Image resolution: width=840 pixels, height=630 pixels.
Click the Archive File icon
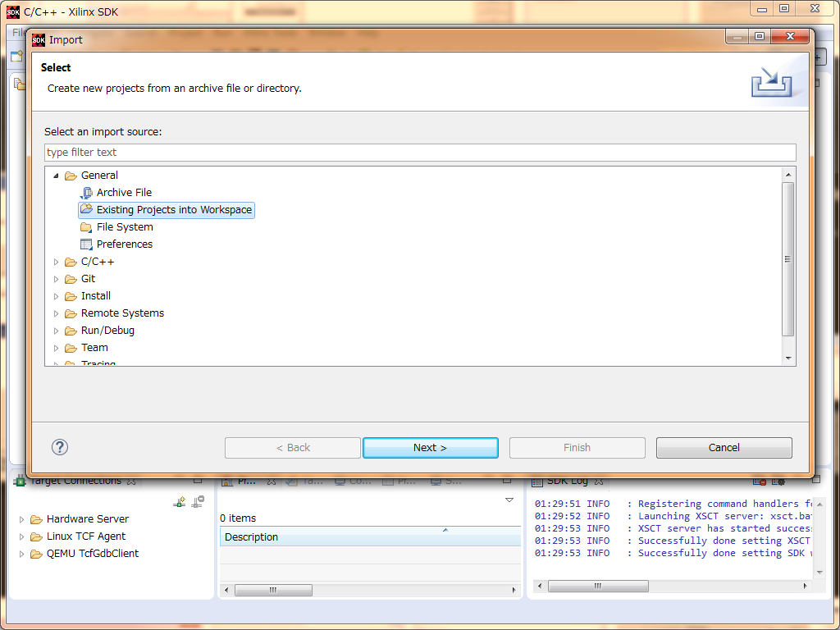point(85,193)
